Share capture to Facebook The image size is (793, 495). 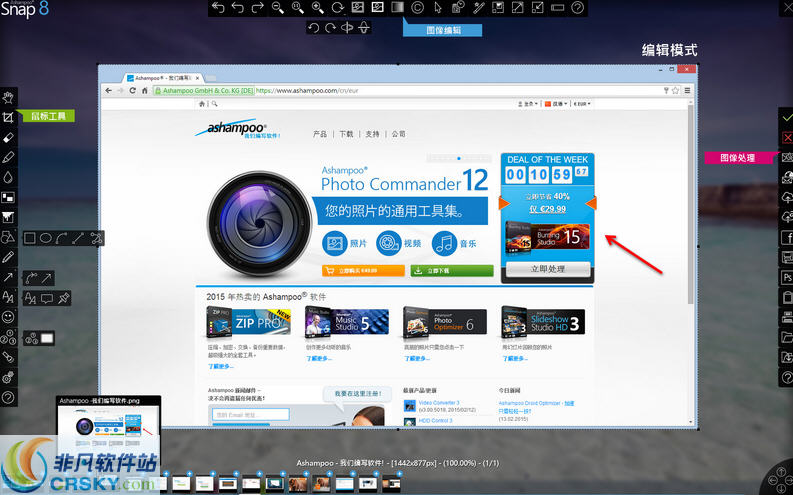coord(787,237)
